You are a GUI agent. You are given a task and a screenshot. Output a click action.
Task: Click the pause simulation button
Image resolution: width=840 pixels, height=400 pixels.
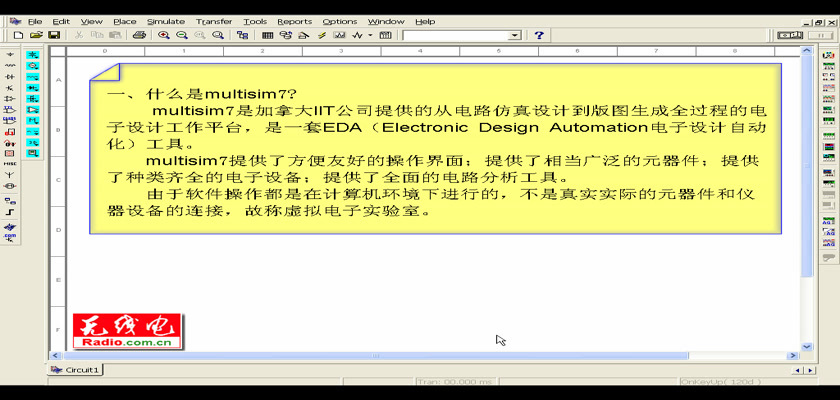coord(821,35)
